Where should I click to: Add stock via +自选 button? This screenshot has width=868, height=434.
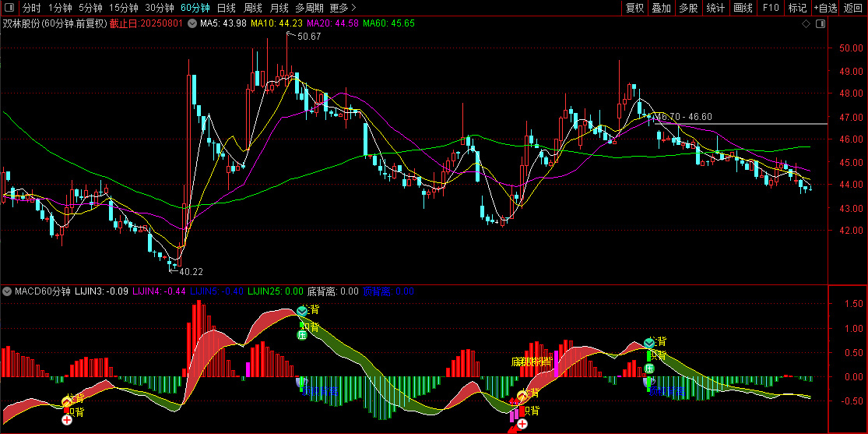[x=825, y=8]
